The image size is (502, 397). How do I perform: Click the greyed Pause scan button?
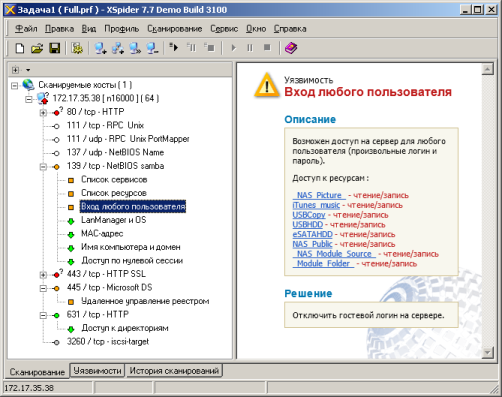250,48
